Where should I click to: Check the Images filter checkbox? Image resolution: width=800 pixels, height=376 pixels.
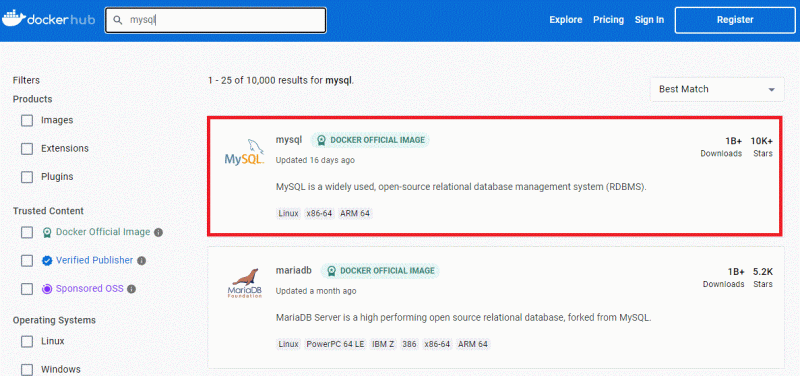point(27,121)
